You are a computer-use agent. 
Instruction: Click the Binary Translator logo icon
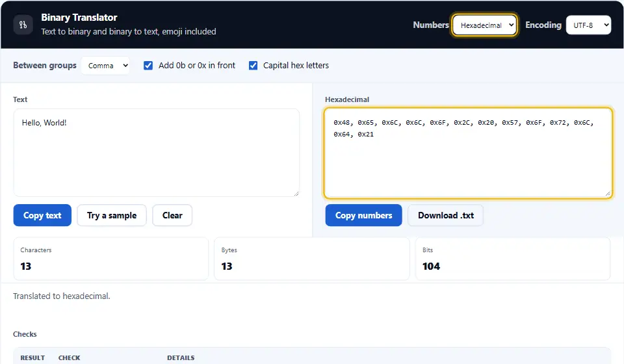(x=23, y=25)
